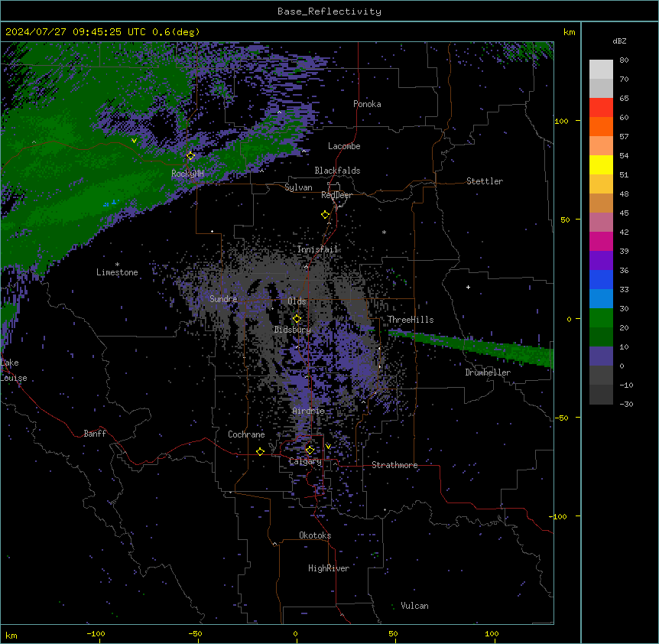Viewport: 659px width, 644px height.
Task: Select the RedDeer label
Action: pos(336,195)
